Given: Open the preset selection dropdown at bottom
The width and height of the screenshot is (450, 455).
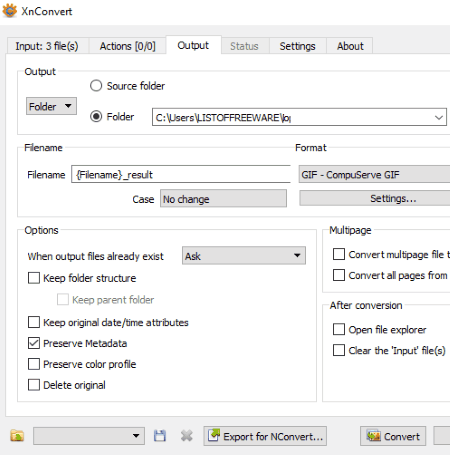Looking at the screenshot, I should pyautogui.click(x=89, y=436).
